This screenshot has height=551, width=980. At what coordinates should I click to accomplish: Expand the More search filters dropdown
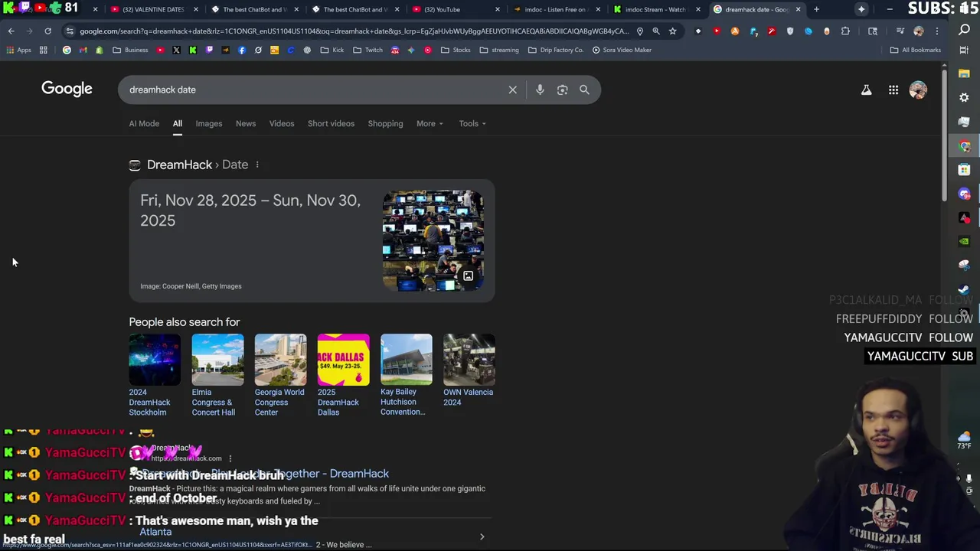[x=430, y=123]
